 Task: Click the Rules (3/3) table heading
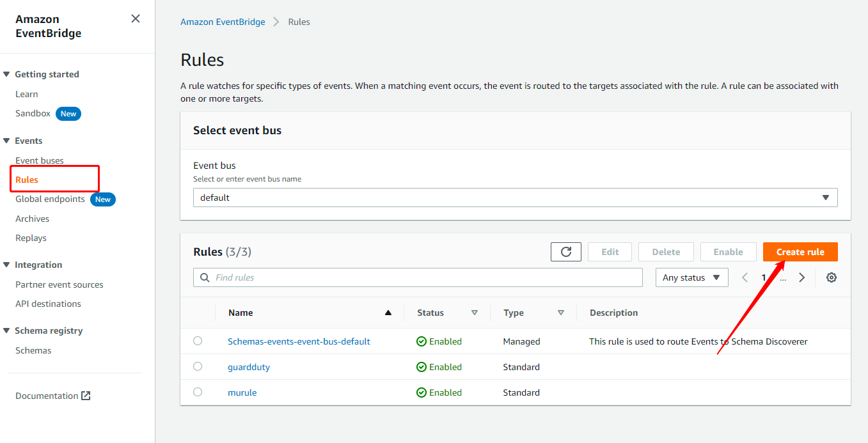point(222,252)
